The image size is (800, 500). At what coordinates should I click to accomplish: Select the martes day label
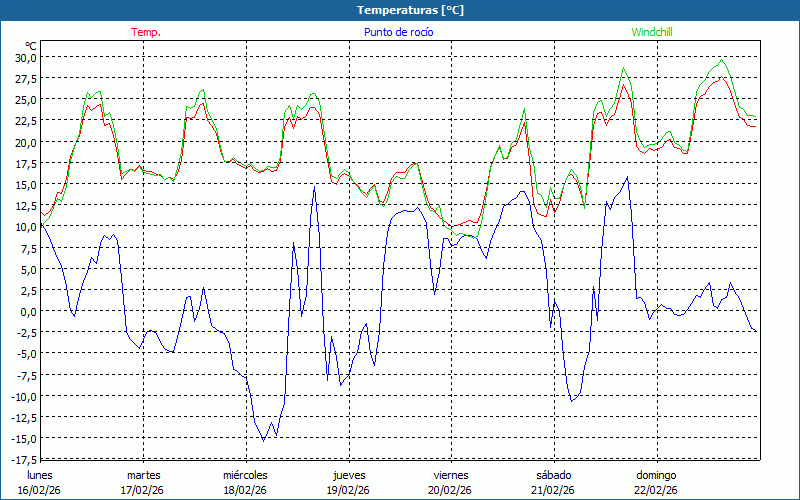pyautogui.click(x=143, y=475)
